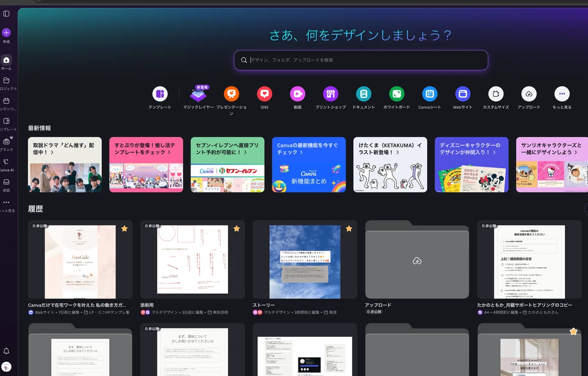Unstar the Canvaだけで在宅ワーク design
The image size is (588, 376).
[124, 229]
